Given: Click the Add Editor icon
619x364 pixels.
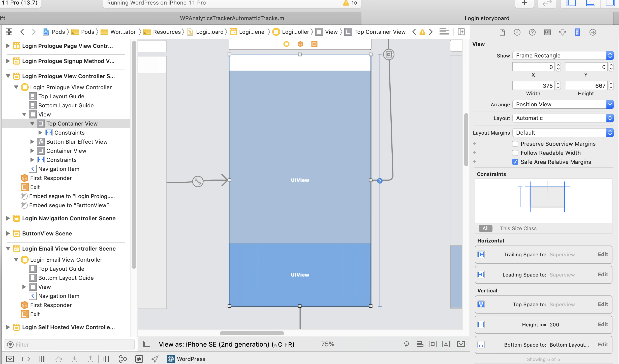Looking at the screenshot, I should pyautogui.click(x=461, y=32).
